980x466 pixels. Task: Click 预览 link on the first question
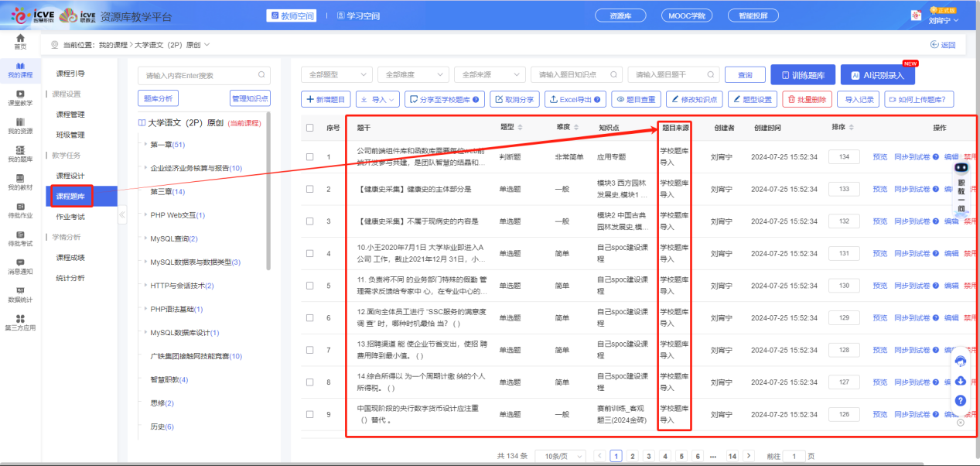881,156
